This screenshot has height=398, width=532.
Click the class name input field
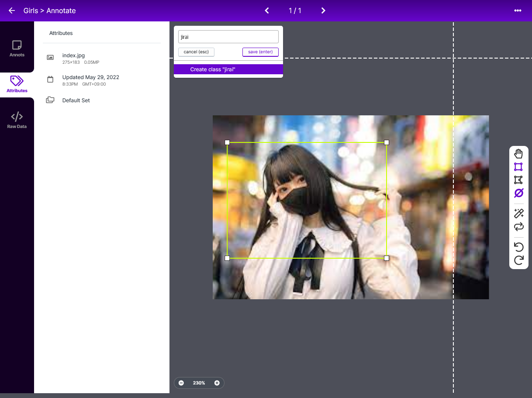(x=228, y=37)
